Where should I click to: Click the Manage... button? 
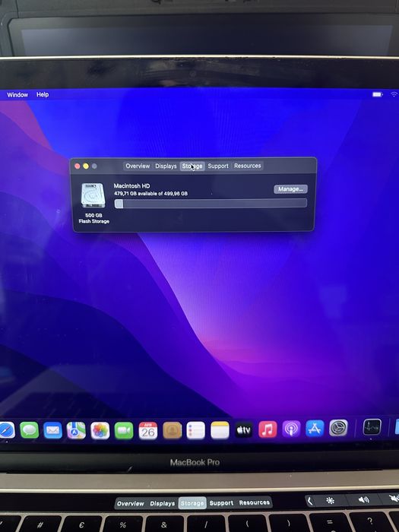[290, 189]
